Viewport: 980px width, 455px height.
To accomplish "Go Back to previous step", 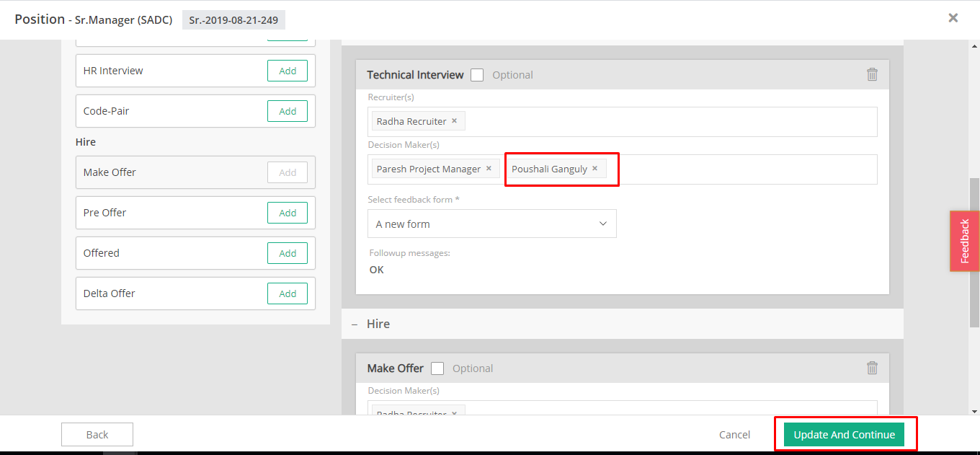I will [97, 434].
